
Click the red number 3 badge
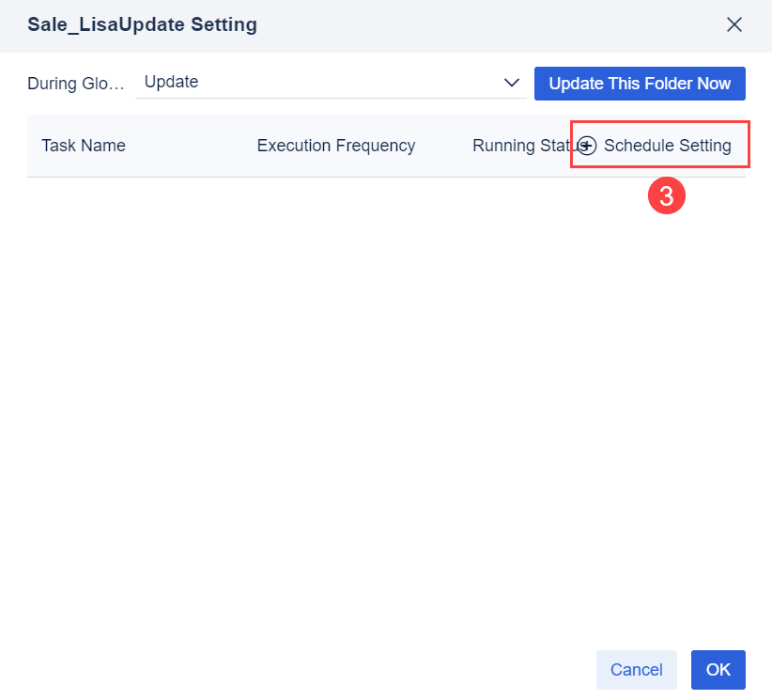coord(666,196)
